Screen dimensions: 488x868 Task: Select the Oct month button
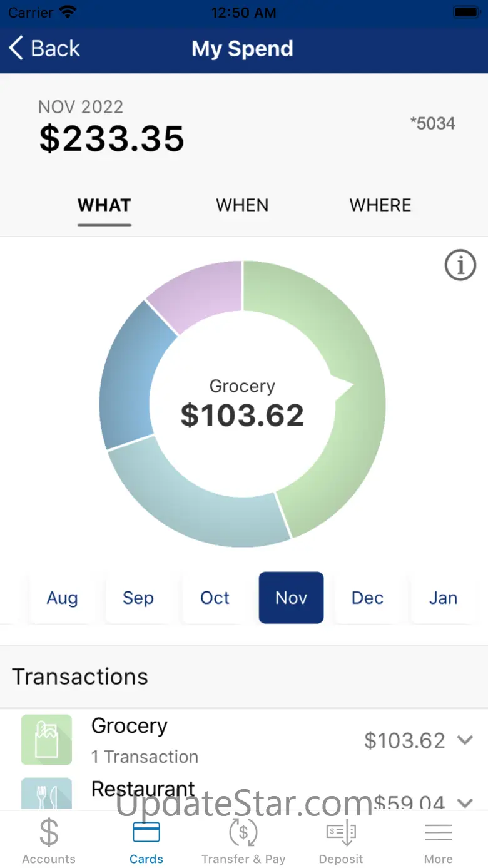[x=215, y=598]
